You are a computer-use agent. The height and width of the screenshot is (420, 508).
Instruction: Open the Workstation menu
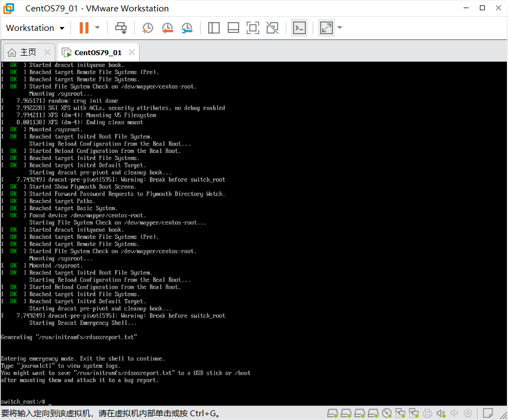(35, 28)
